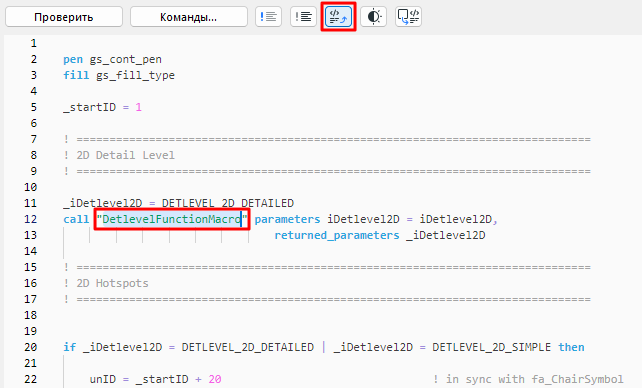Click line number 19 in the gutter

click(x=30, y=331)
